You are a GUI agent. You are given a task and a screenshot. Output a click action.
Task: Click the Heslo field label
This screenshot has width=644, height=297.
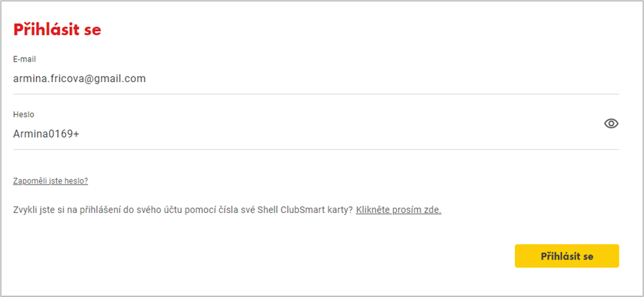point(23,115)
